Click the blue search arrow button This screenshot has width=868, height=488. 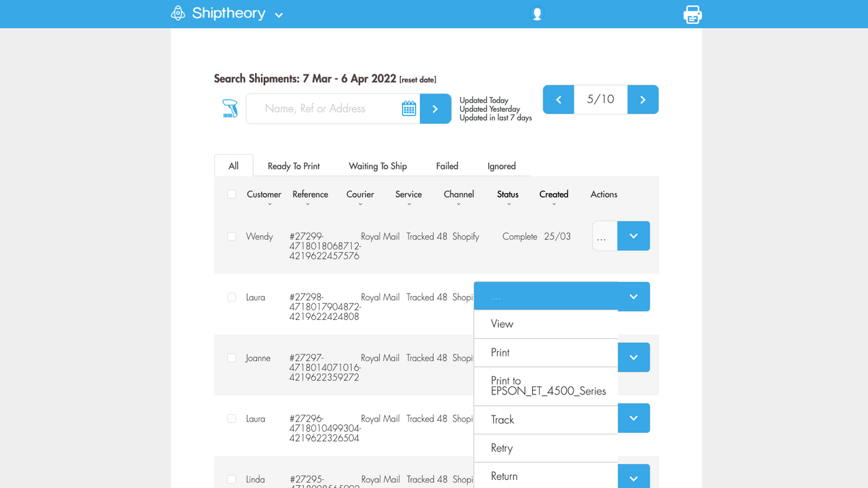[x=435, y=108]
